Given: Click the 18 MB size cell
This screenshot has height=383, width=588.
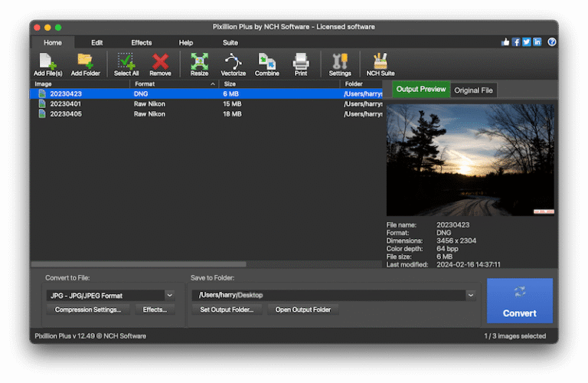Looking at the screenshot, I should (232, 114).
